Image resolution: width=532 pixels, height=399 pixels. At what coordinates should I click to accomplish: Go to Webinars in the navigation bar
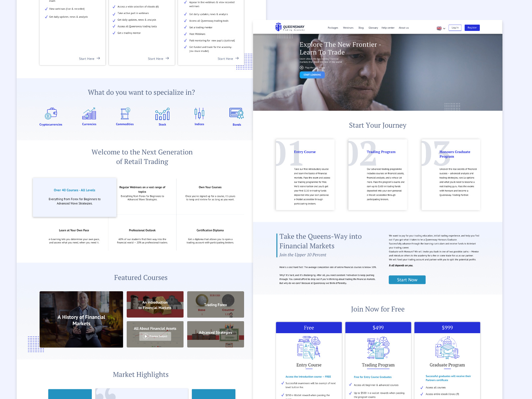coord(348,28)
